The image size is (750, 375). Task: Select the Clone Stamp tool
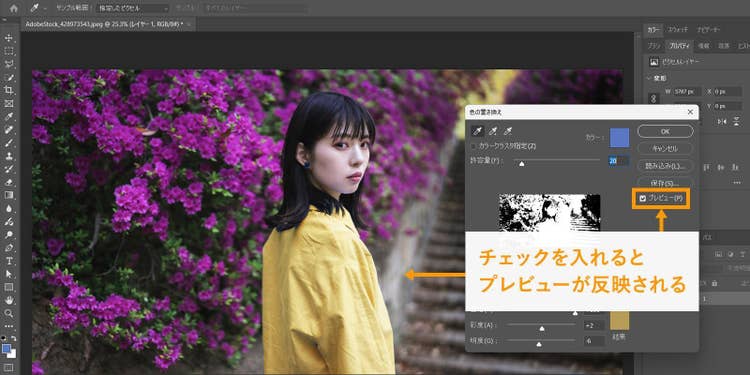click(9, 156)
